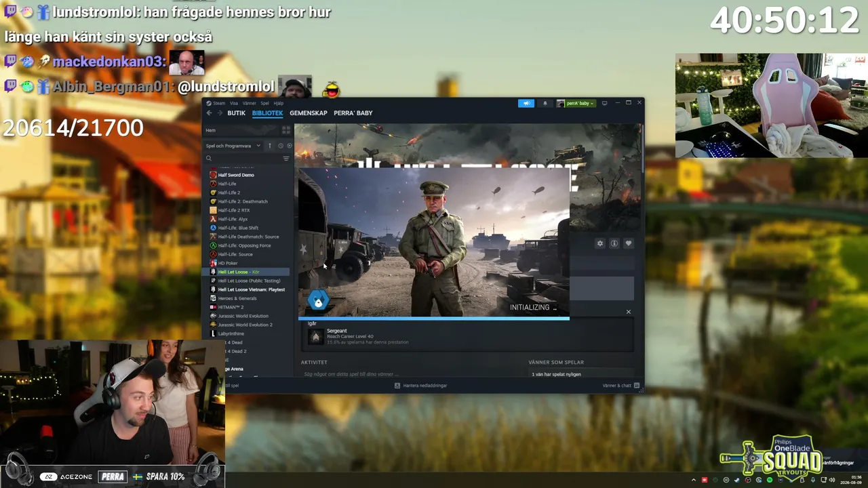This screenshot has height=488, width=868.
Task: Click the Steam back navigation arrow
Action: [x=209, y=113]
